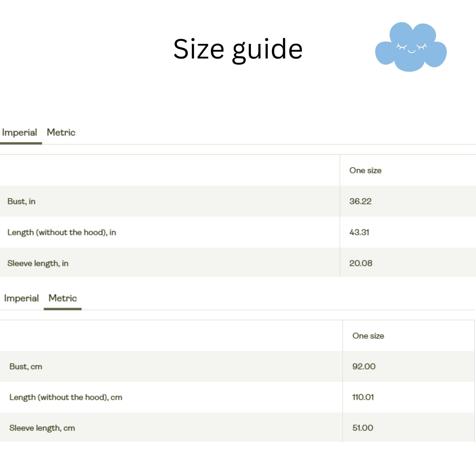Viewport: 476px width, 476px height.
Task: Click the One size header above 36.22
Action: coord(365,170)
